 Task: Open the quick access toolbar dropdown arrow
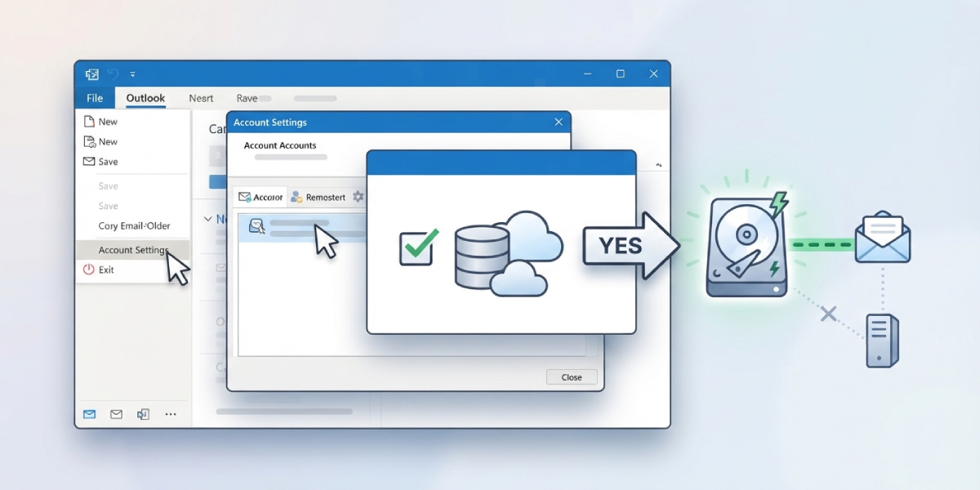(133, 74)
